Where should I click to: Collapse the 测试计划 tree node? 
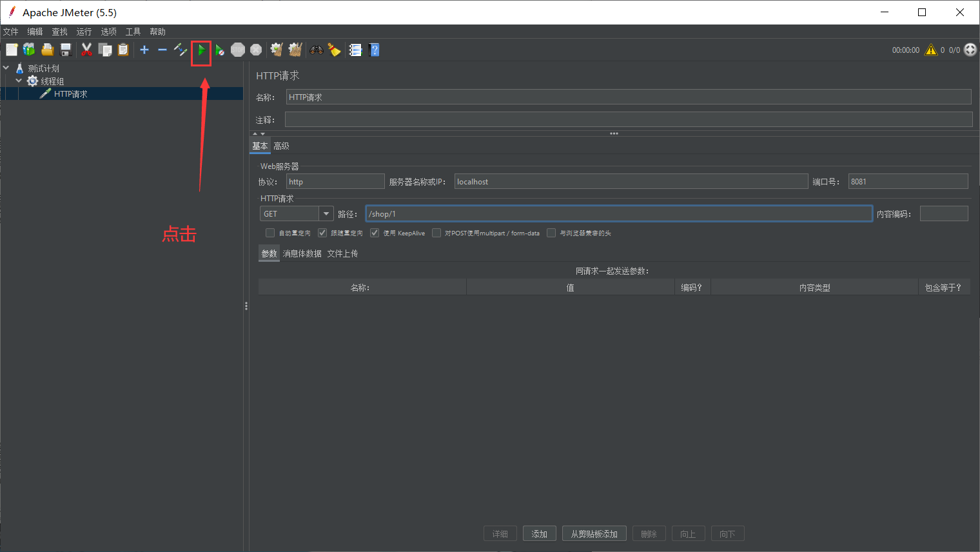[6, 68]
